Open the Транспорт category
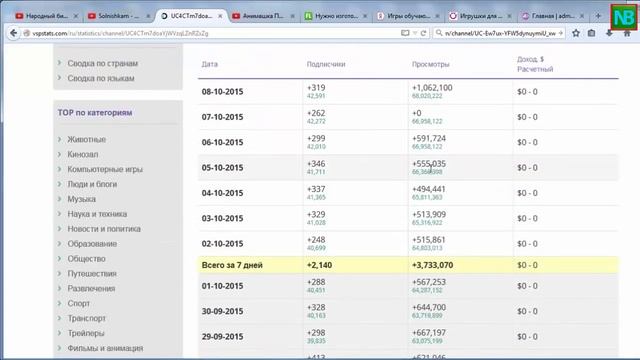 (87, 318)
